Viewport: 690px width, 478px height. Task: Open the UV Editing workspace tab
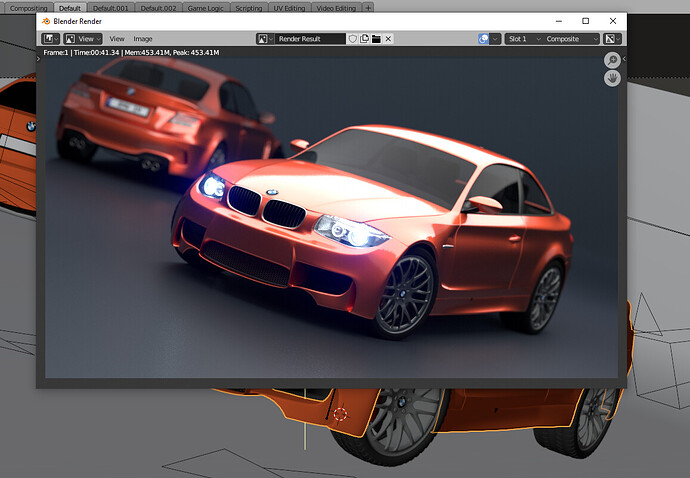point(289,8)
